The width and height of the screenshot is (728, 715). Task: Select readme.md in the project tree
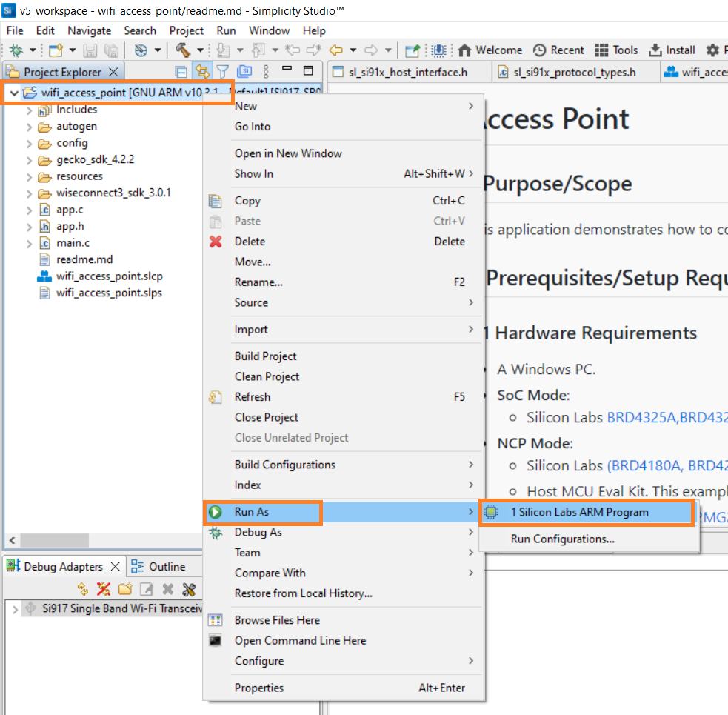[x=84, y=260]
